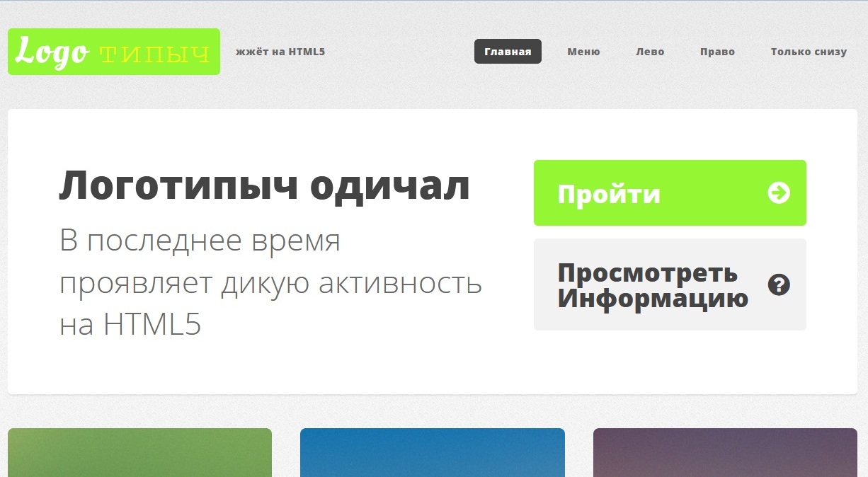868x477 pixels.
Task: Click the word Просмотреть in grey button
Action: pos(647,273)
